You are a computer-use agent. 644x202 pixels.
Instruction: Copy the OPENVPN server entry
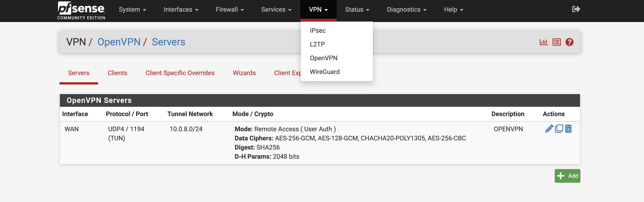click(x=559, y=129)
